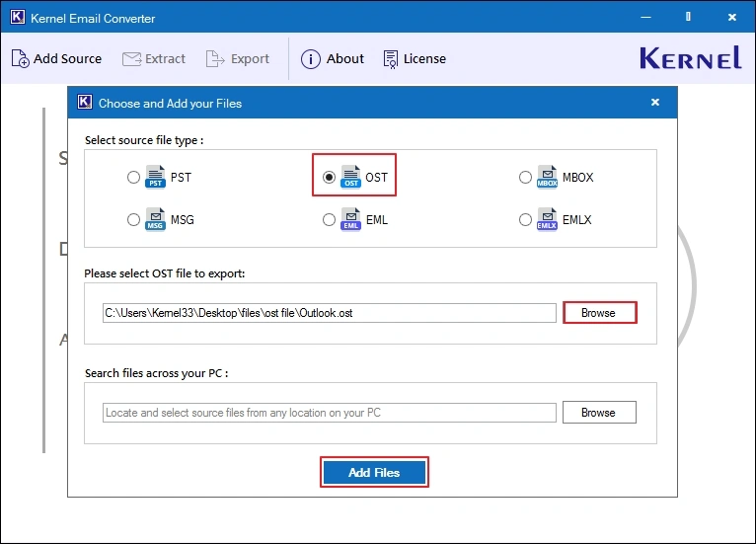Select the PST radio button
Screen dimensions: 756x544
[x=133, y=178]
